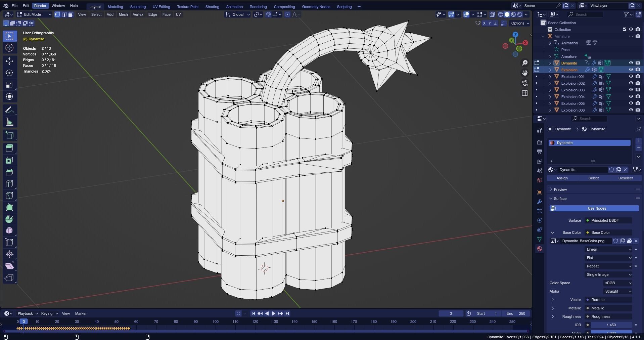
Task: Select the Loop Cut tool
Action: (9, 184)
